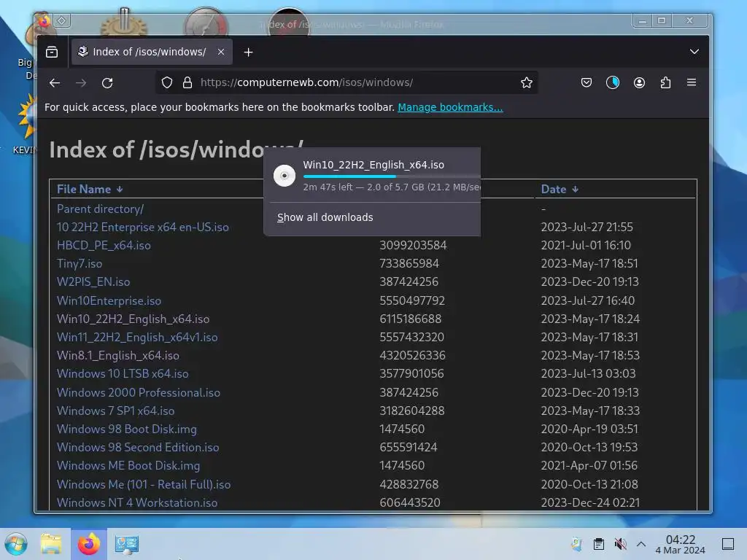The width and height of the screenshot is (747, 560).
Task: Open tracking protection shield icon
Action: [167, 82]
